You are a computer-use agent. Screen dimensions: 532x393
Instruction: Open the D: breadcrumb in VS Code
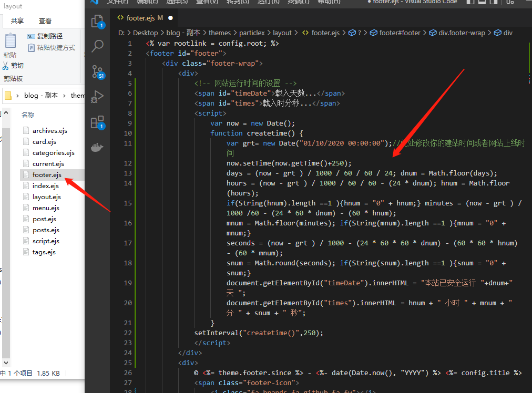121,33
